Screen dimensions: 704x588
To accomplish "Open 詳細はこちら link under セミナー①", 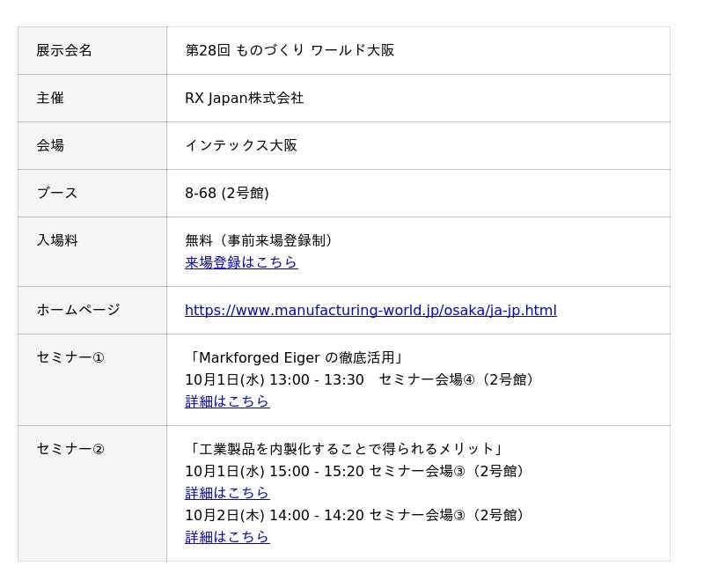I will pos(226,401).
